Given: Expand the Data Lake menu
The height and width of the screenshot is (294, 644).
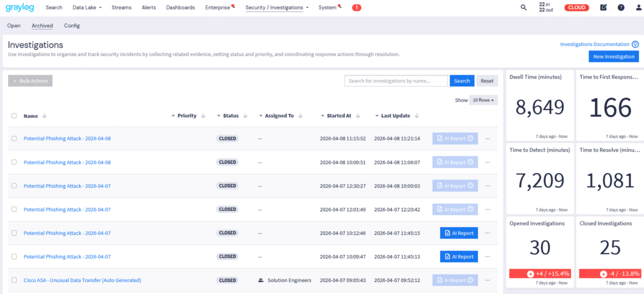Looking at the screenshot, I should [87, 8].
